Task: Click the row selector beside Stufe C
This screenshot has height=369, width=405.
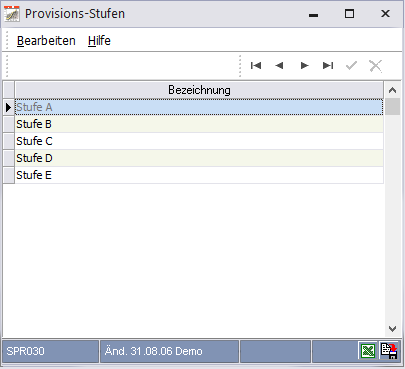Action: [x=9, y=141]
